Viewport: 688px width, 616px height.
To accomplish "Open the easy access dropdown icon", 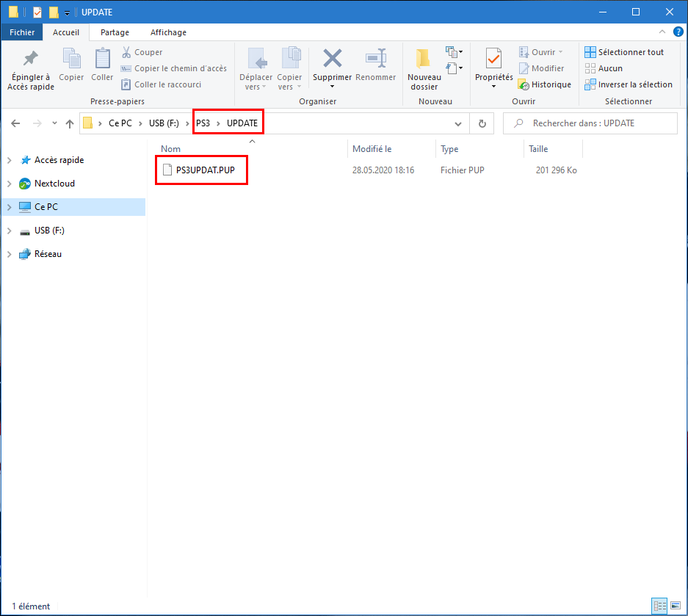I will 454,68.
